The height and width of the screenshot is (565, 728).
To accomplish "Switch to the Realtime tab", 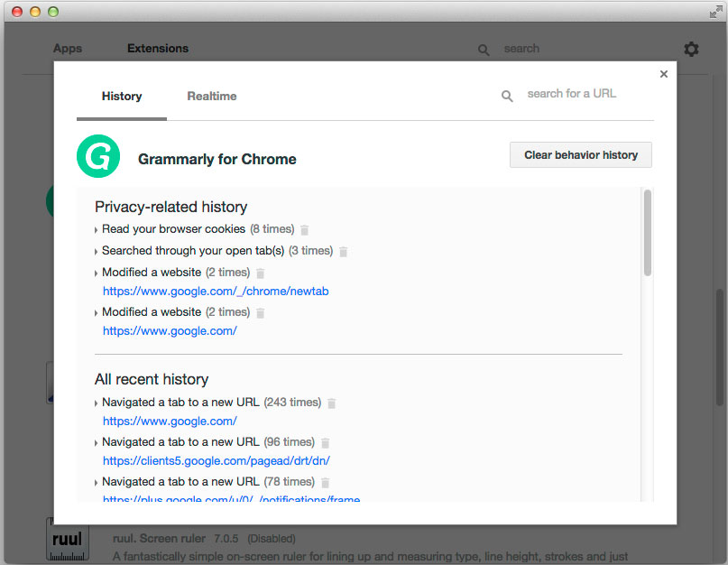I will click(212, 96).
